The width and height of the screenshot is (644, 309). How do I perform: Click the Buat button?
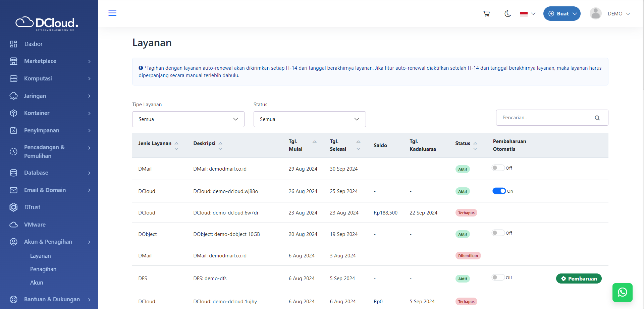(x=562, y=14)
